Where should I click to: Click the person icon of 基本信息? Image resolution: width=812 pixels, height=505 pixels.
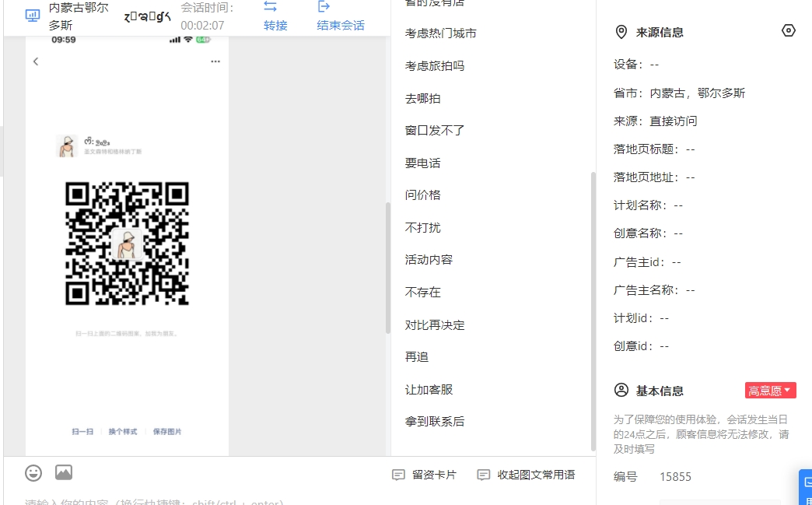pyautogui.click(x=621, y=390)
